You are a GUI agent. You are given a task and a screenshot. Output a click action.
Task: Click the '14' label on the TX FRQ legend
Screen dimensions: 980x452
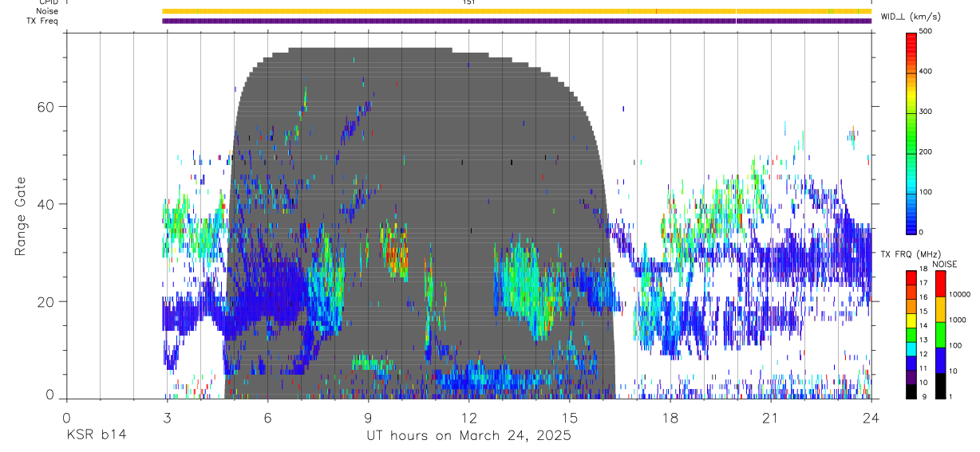(x=924, y=325)
